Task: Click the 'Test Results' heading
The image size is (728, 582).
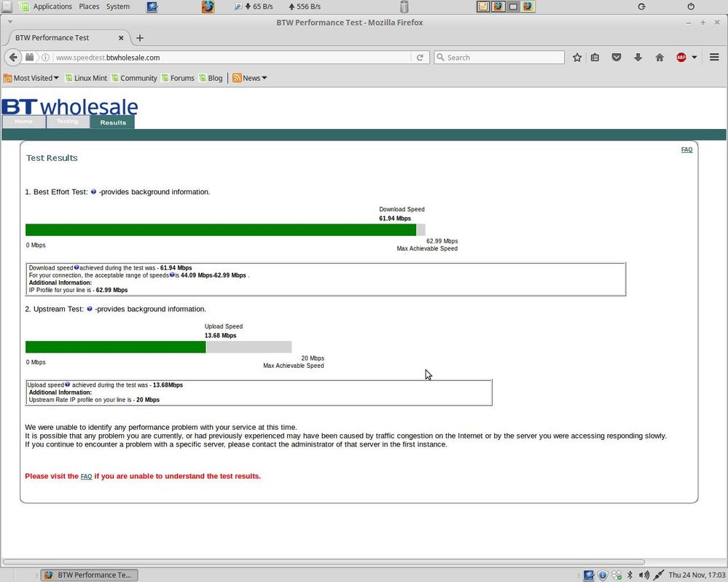Action: tap(52, 158)
